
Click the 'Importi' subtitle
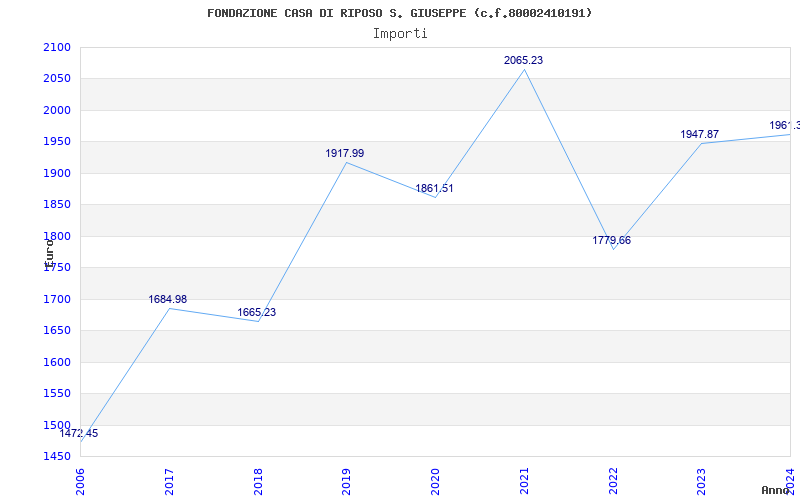[x=400, y=34]
